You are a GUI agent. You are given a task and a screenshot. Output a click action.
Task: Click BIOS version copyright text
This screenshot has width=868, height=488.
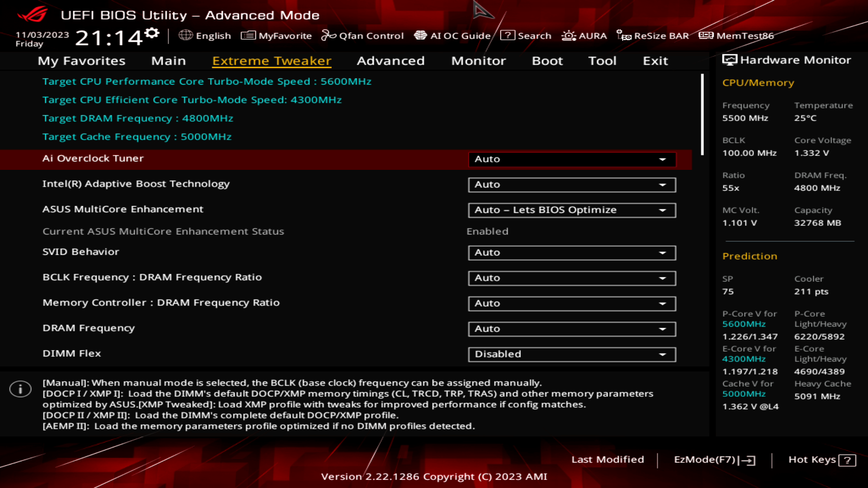434,477
